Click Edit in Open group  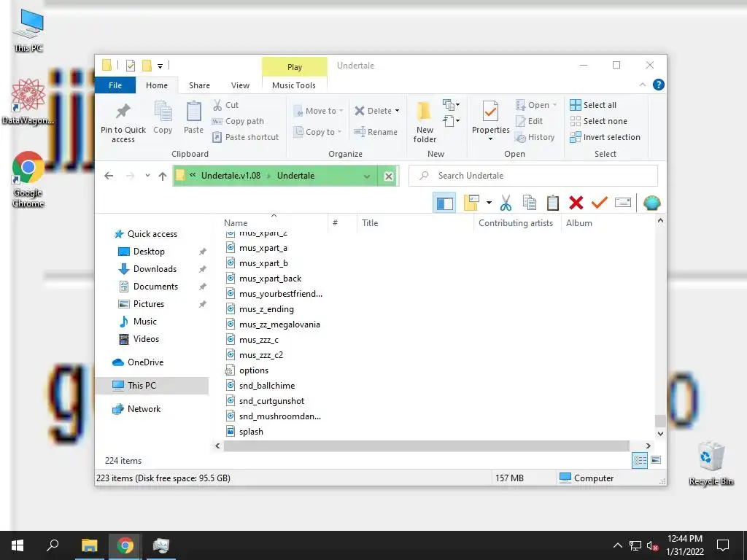point(529,121)
